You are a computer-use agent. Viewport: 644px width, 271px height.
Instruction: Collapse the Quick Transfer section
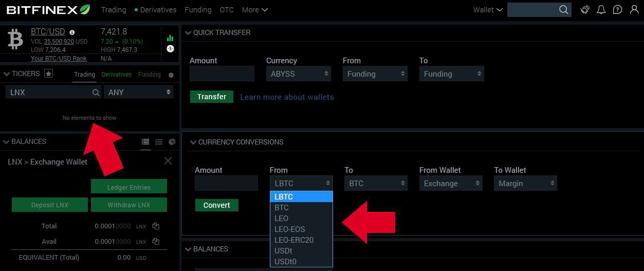[188, 33]
